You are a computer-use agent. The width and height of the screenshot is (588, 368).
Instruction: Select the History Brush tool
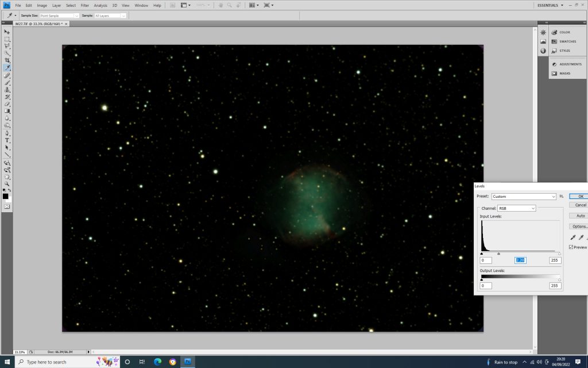(x=7, y=97)
